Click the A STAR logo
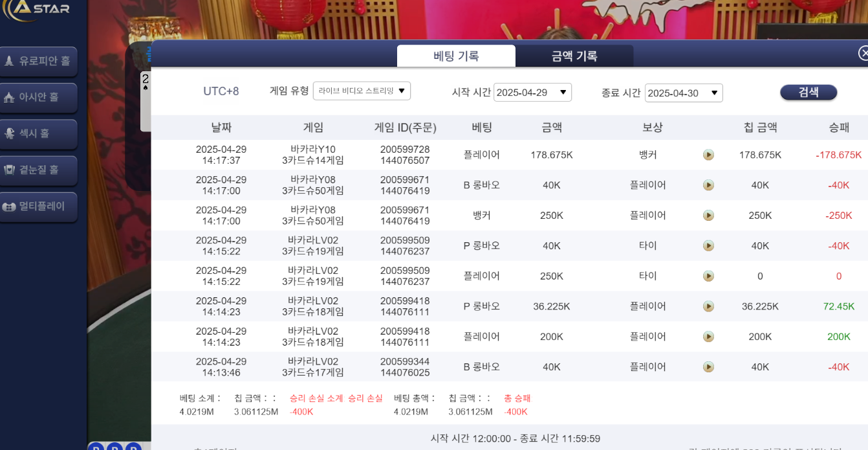 36,10
